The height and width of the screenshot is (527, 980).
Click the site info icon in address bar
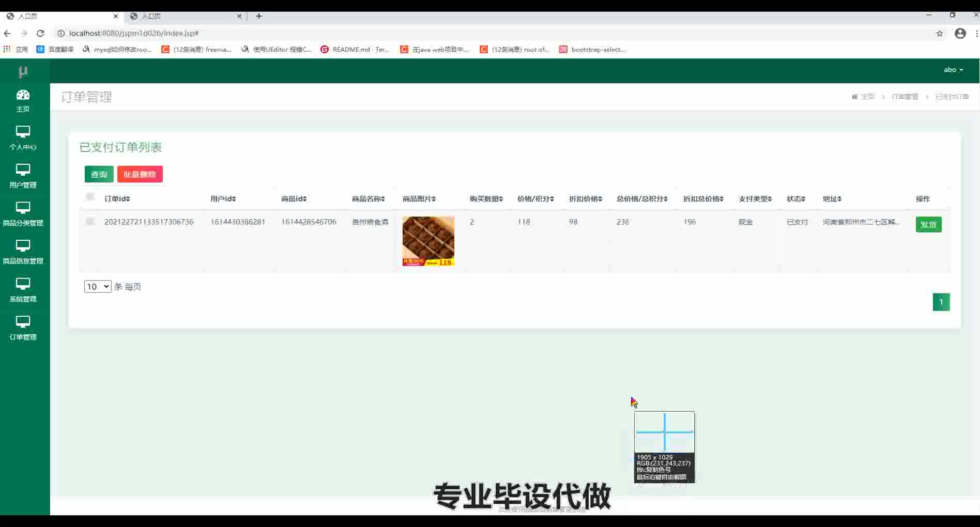tap(60, 33)
